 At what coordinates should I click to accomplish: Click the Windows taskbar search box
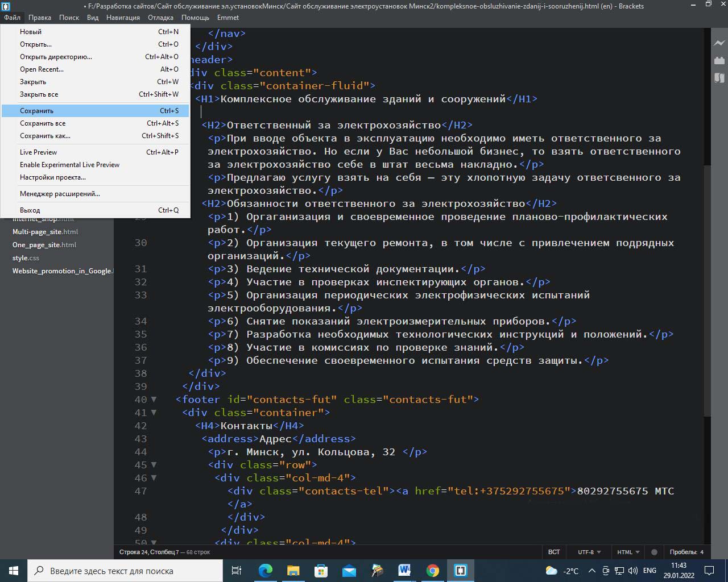point(125,571)
